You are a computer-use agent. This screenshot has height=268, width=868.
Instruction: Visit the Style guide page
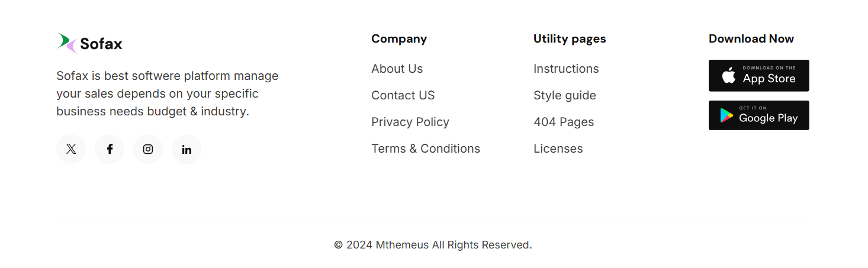pos(564,95)
